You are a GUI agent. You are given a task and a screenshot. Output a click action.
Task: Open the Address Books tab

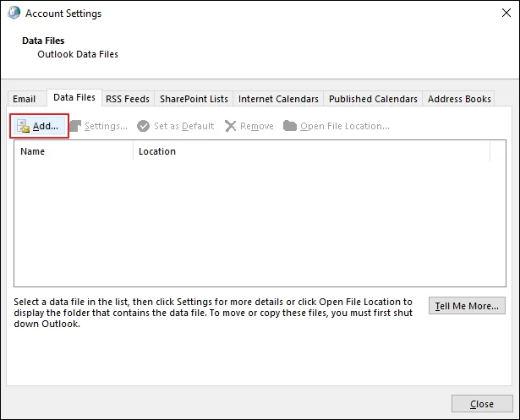459,99
